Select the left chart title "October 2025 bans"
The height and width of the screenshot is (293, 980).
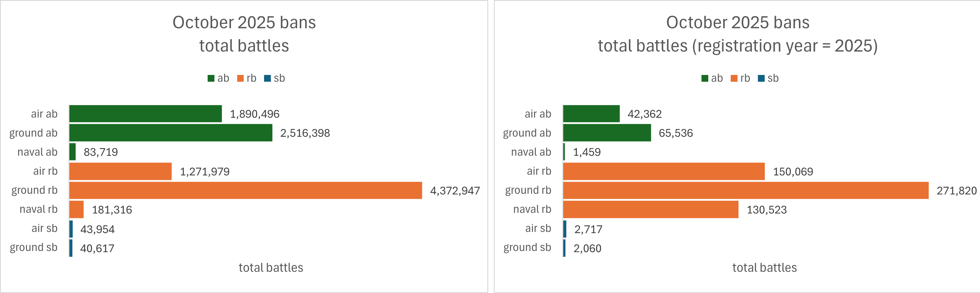click(244, 22)
